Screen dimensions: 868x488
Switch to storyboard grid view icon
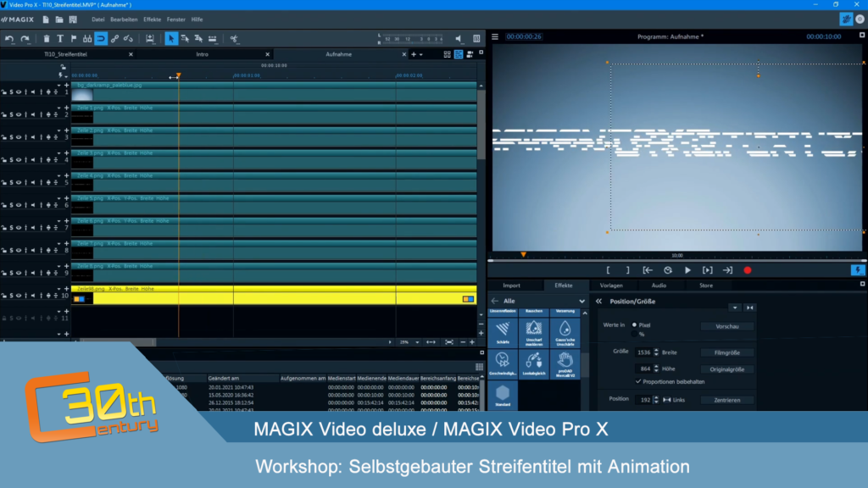point(447,54)
